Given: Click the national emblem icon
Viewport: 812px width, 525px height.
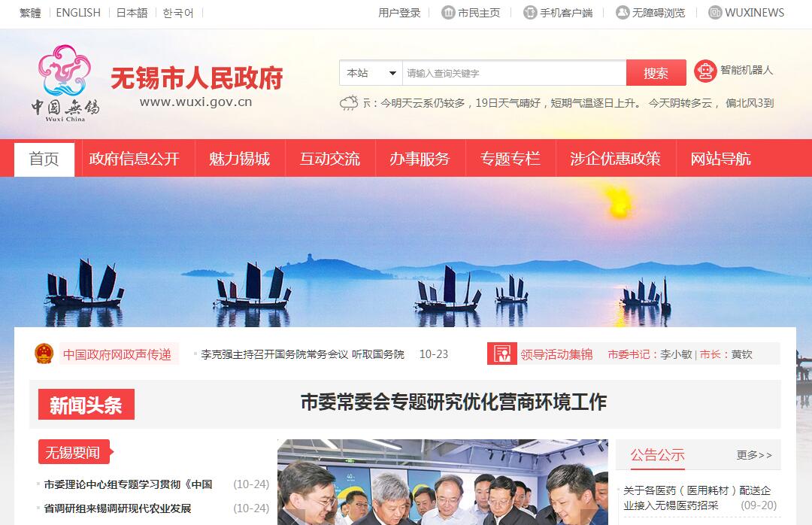Looking at the screenshot, I should point(44,354).
